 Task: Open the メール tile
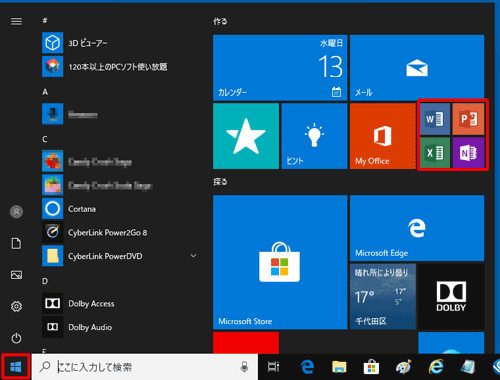[417, 68]
